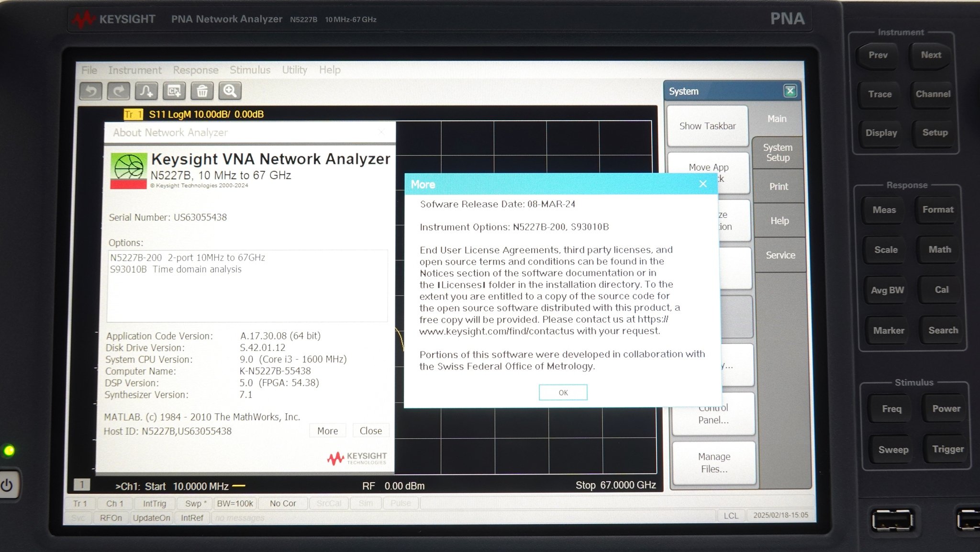
Task: Select the Main tab in System panel
Action: coord(777,119)
